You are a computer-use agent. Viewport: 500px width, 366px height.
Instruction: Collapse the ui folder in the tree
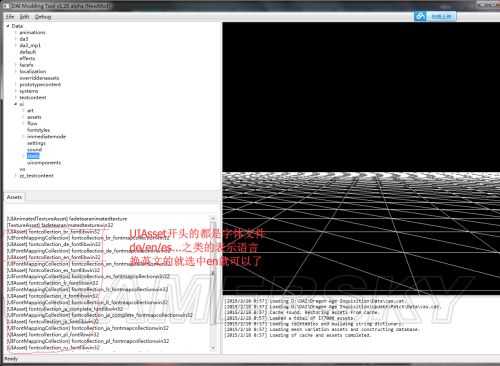15,104
